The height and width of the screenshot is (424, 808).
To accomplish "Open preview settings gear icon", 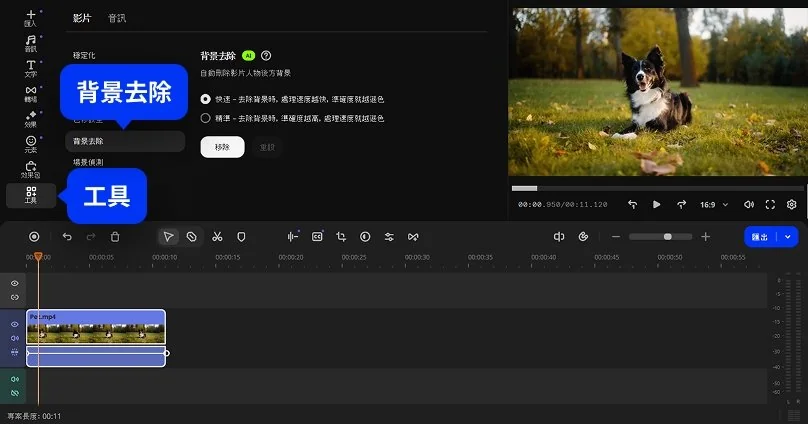I will (x=791, y=204).
